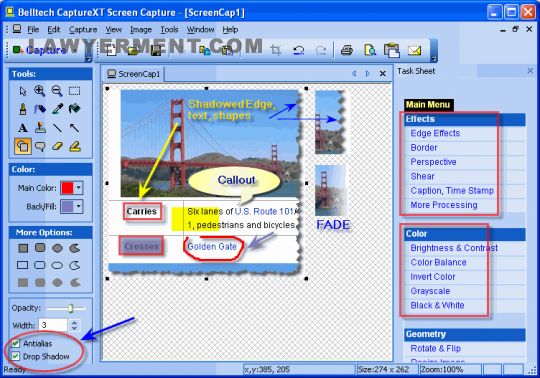Click the Grayscale link
The width and height of the screenshot is (540, 378).
430,291
